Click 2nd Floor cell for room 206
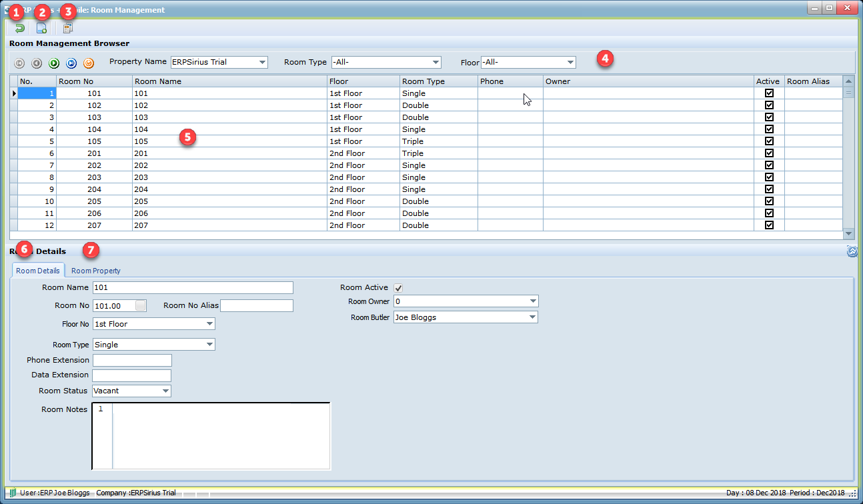 tap(363, 213)
